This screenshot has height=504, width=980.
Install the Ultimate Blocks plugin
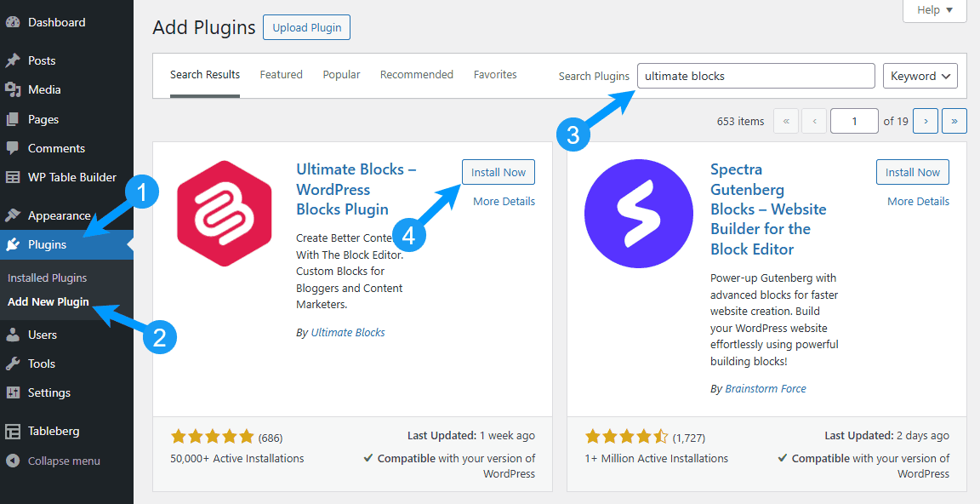[498, 172]
